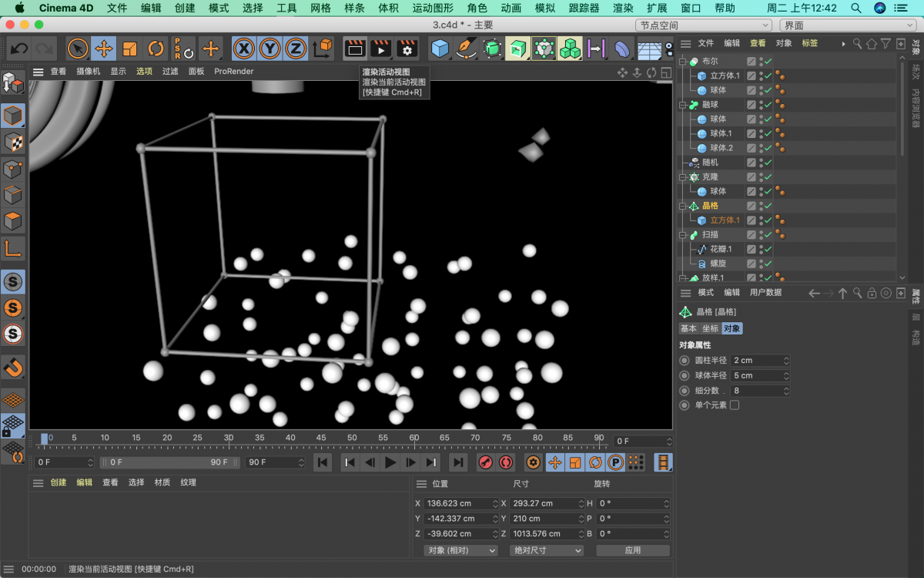This screenshot has width=924, height=578.
Task: Toggle X axis lock button
Action: click(244, 49)
